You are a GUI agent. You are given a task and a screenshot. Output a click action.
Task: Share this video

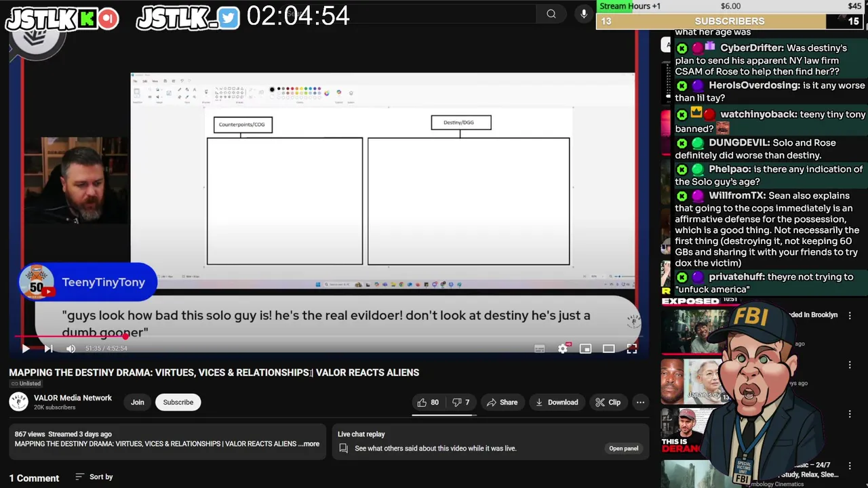(502, 402)
